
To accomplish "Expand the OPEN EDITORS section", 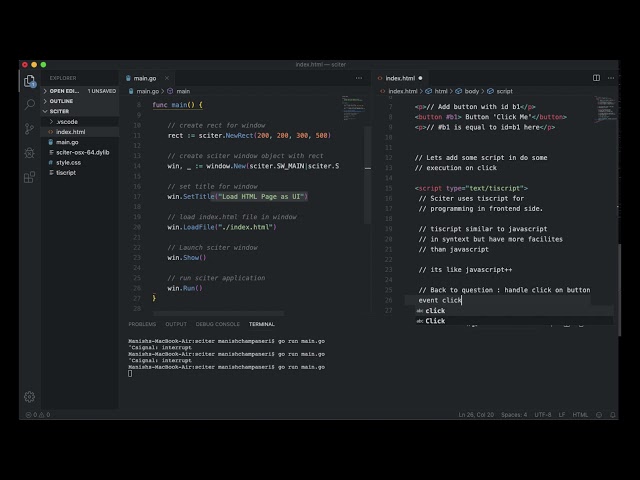I will click(x=80, y=91).
